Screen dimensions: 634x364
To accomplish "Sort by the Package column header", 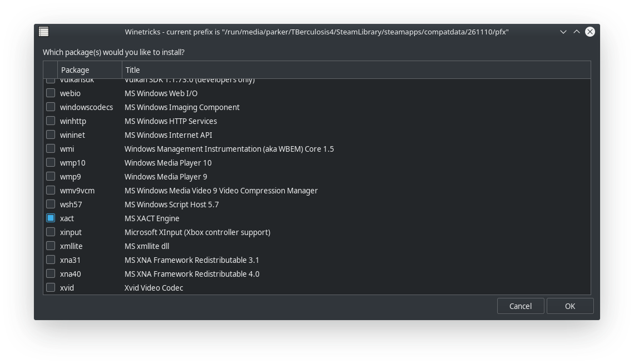I will [x=90, y=70].
